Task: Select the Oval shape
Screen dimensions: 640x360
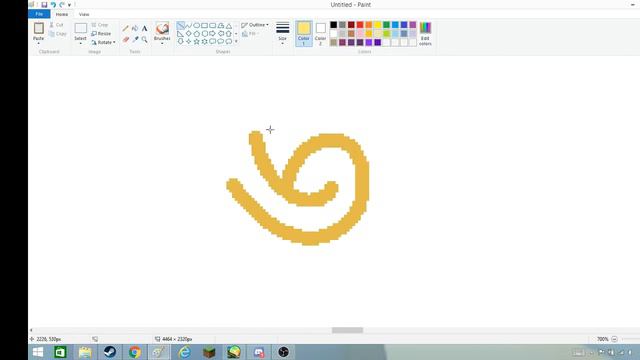Action: [196, 26]
